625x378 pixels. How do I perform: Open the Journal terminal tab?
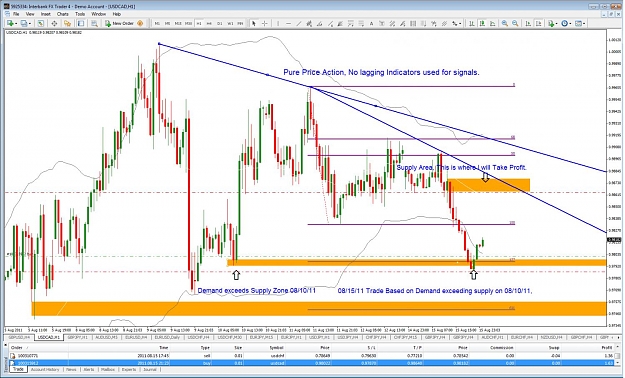click(150, 370)
